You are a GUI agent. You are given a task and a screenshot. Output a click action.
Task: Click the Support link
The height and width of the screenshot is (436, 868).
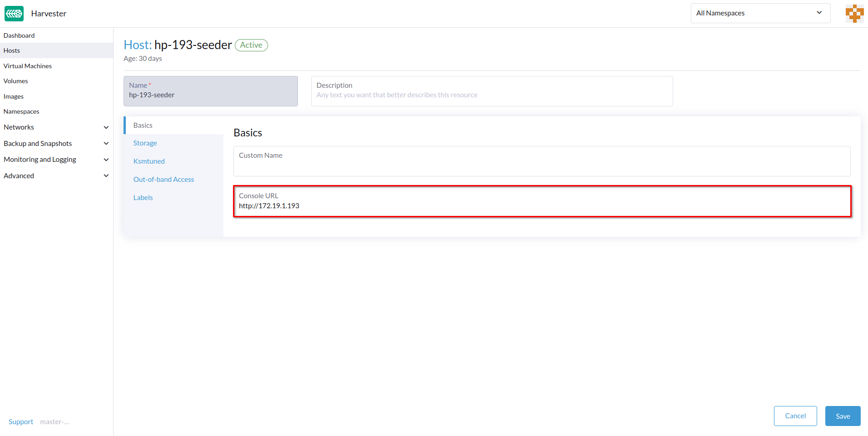pos(20,421)
